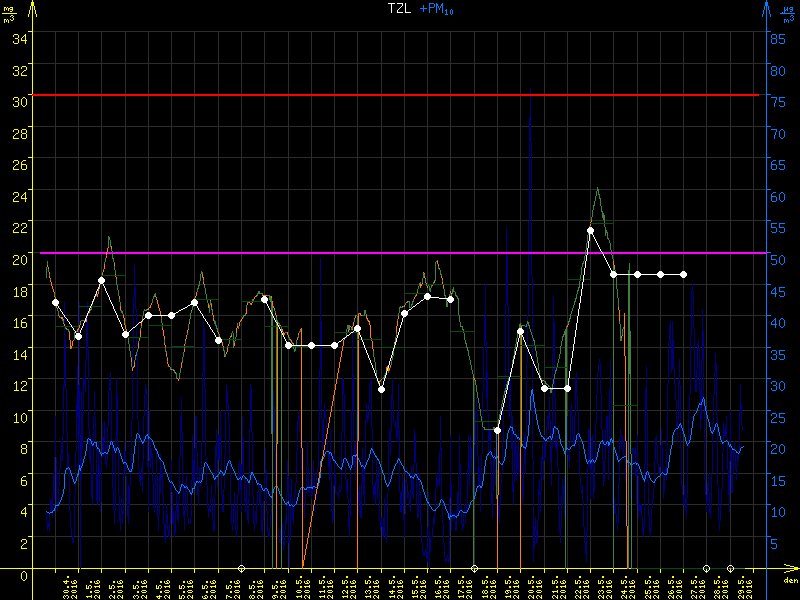The height and width of the screenshot is (600, 800).
Task: Click the x-axis circle marker near 18.5.2016
Action: click(474, 568)
